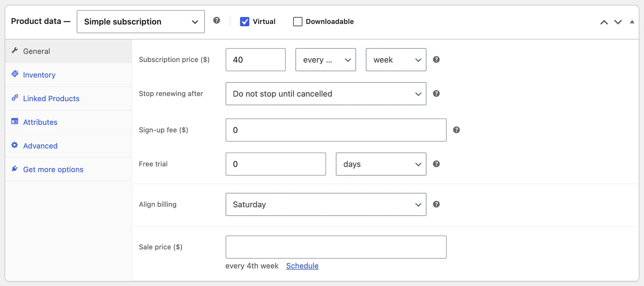Click the Downloadable label text
644x286 pixels.
tap(330, 22)
